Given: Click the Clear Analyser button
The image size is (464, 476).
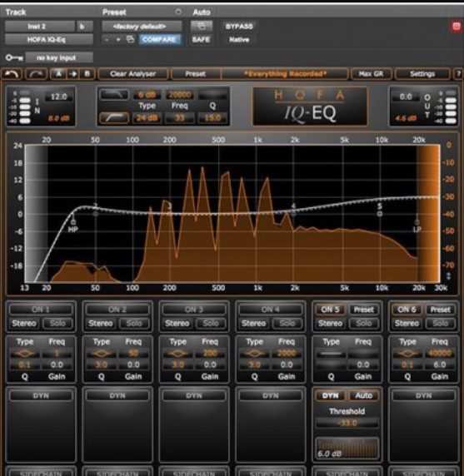Looking at the screenshot, I should pyautogui.click(x=133, y=74).
